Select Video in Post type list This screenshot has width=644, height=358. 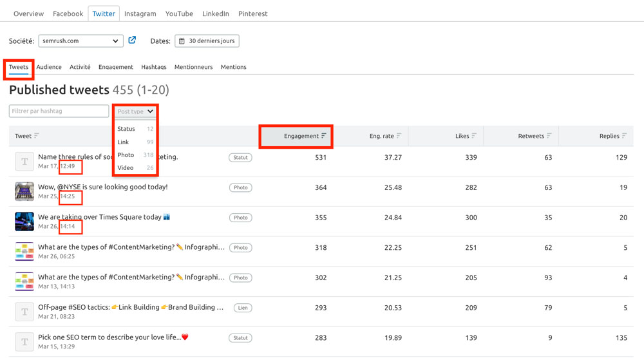[x=135, y=167]
